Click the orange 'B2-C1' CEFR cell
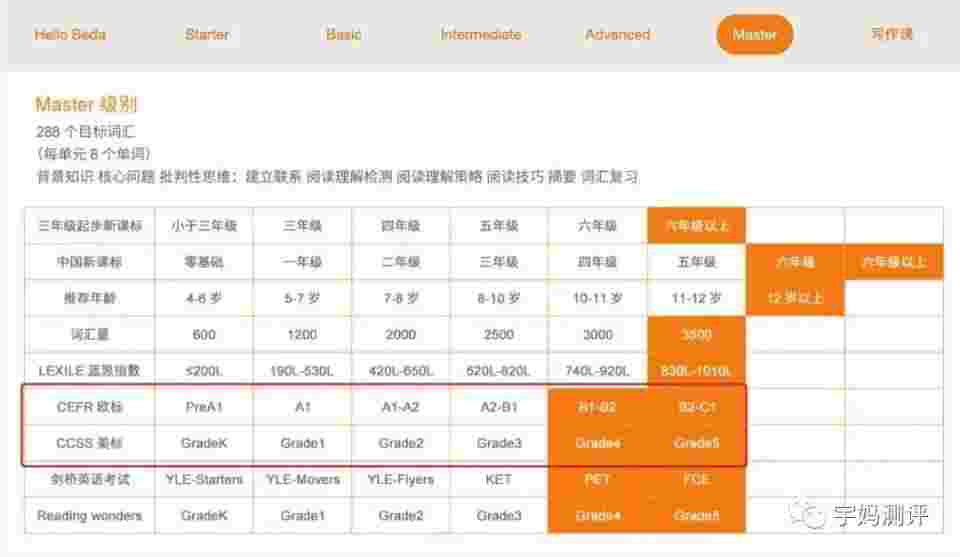960x557 pixels. coord(696,407)
